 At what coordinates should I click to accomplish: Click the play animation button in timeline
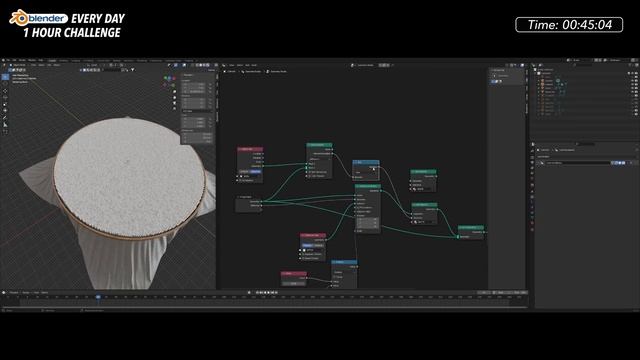coord(269,292)
